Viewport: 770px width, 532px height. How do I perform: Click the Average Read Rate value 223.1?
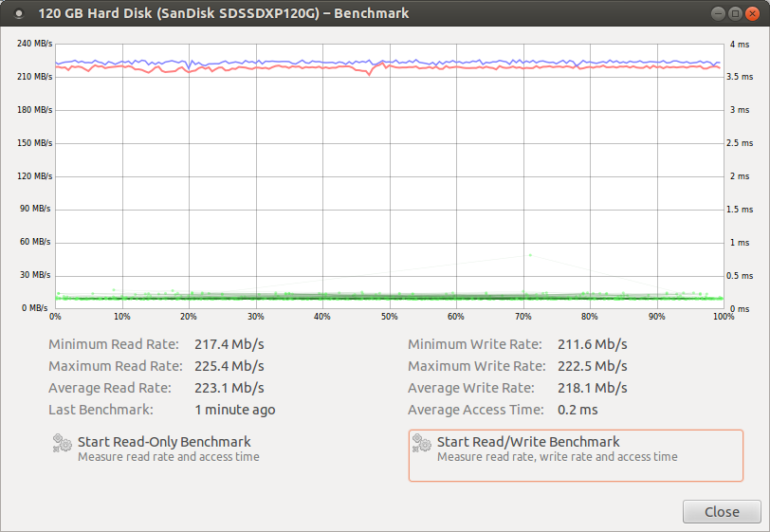pos(229,388)
